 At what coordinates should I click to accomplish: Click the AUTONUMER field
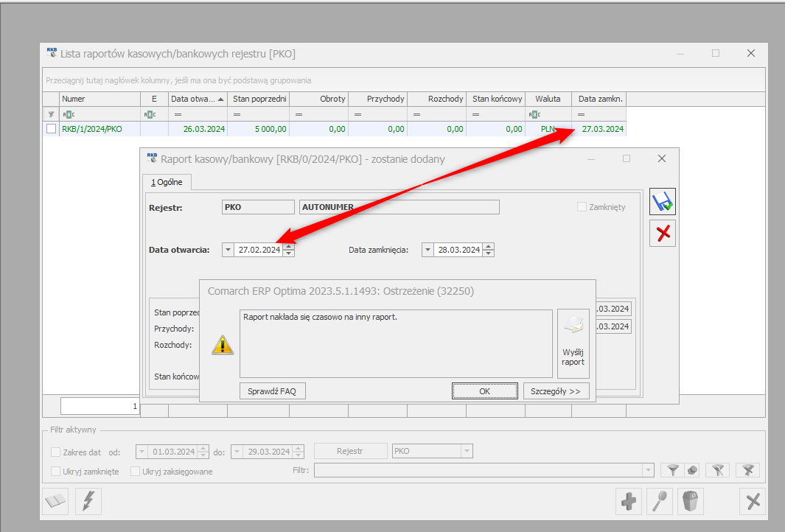click(399, 207)
